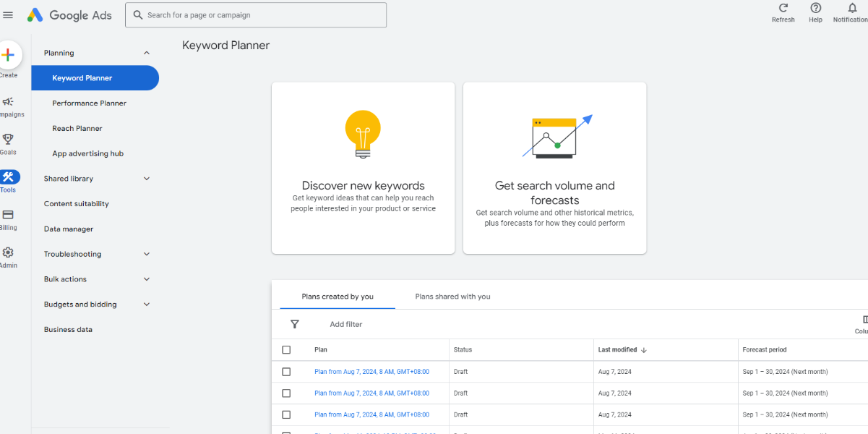Expand the Bulk actions section
This screenshot has height=434, width=868.
(x=147, y=279)
